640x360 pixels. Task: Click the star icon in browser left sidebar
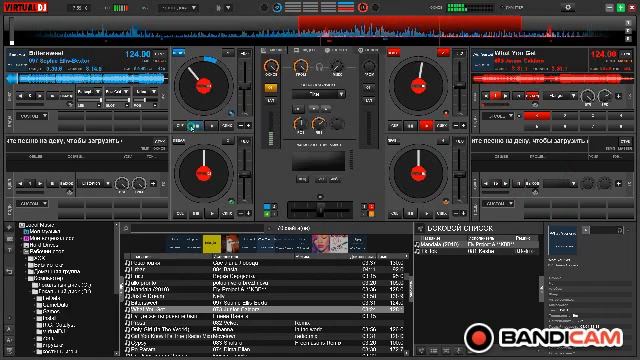click(9, 227)
